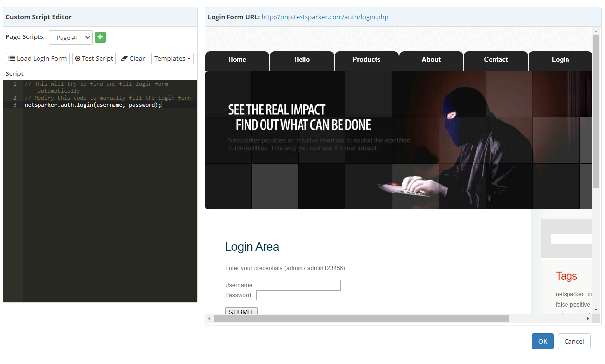Viewport: 605px width, 364px height.
Task: Add a new page script with the green plus icon
Action: pyautogui.click(x=100, y=37)
